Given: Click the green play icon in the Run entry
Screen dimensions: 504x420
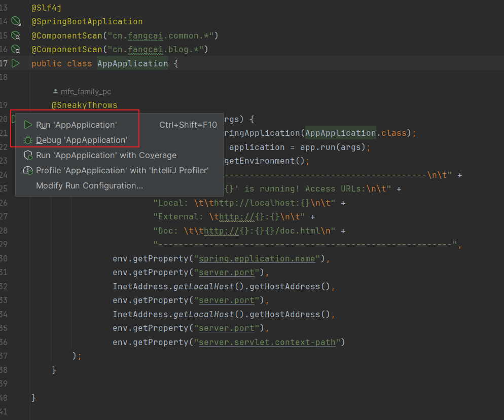Looking at the screenshot, I should 28,125.
